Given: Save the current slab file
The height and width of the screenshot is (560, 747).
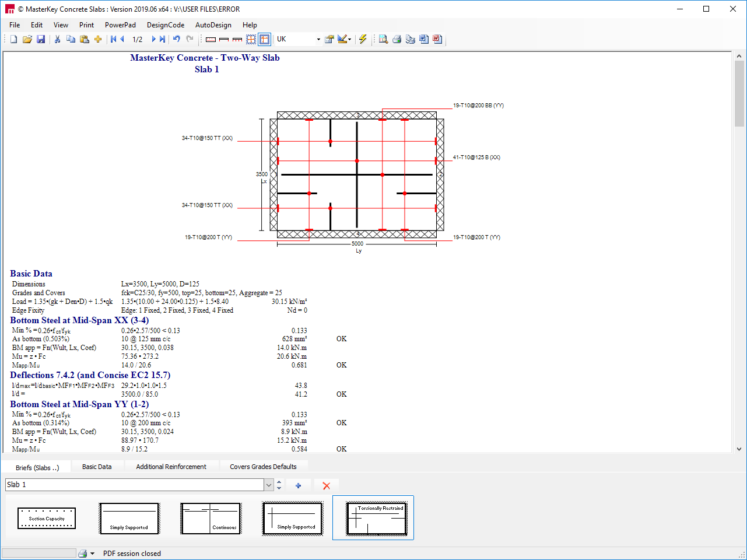Looking at the screenshot, I should 41,39.
